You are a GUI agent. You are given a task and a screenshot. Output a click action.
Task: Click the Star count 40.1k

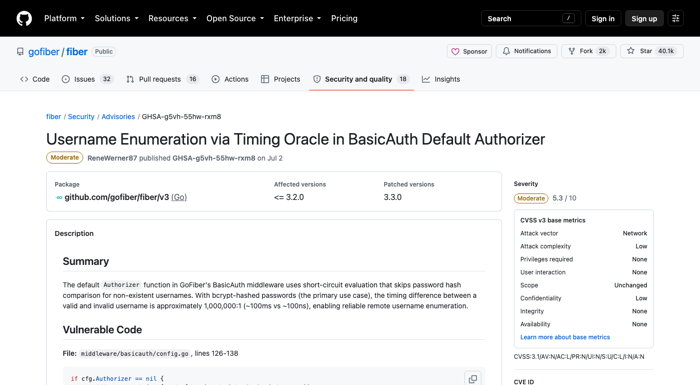click(x=666, y=51)
